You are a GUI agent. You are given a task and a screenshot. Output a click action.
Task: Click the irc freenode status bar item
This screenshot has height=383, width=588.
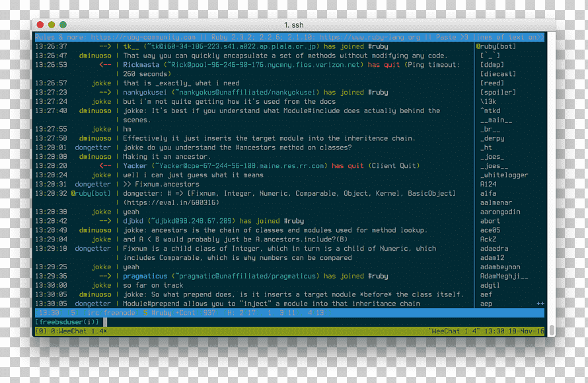coord(111,313)
